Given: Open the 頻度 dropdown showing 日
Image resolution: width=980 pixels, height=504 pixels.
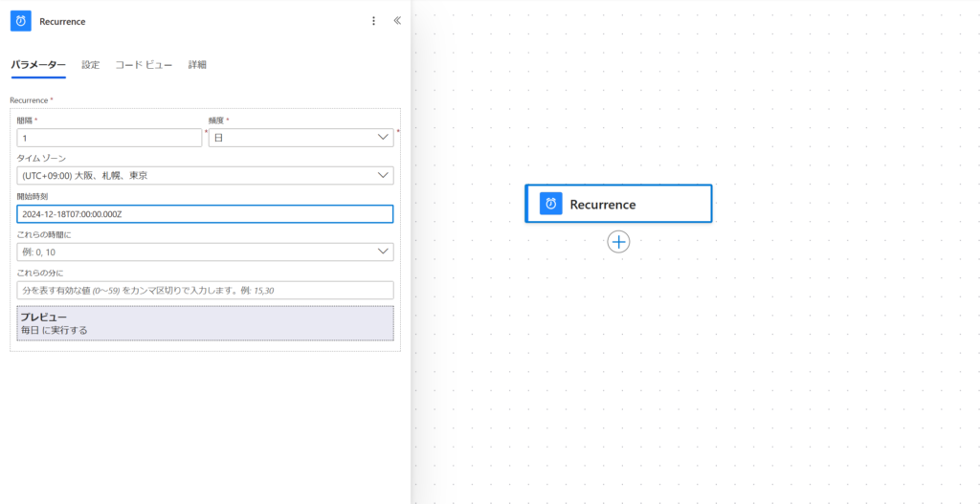Looking at the screenshot, I should coord(301,138).
